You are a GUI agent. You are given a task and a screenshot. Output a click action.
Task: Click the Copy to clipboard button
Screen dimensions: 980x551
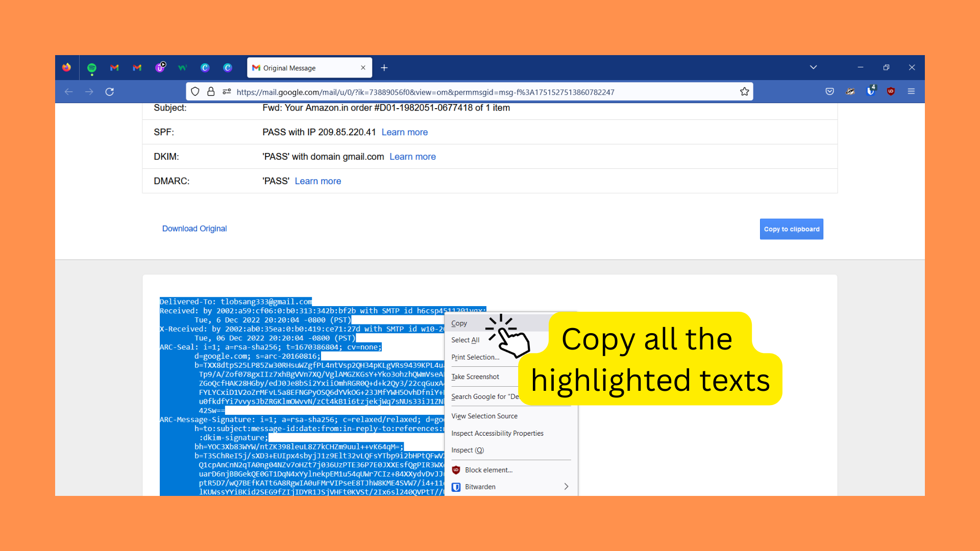tap(791, 229)
